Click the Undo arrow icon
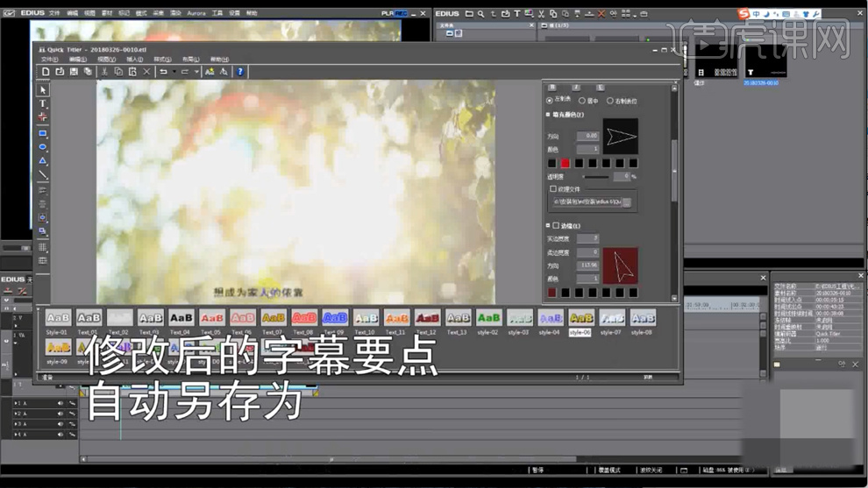 (x=163, y=71)
